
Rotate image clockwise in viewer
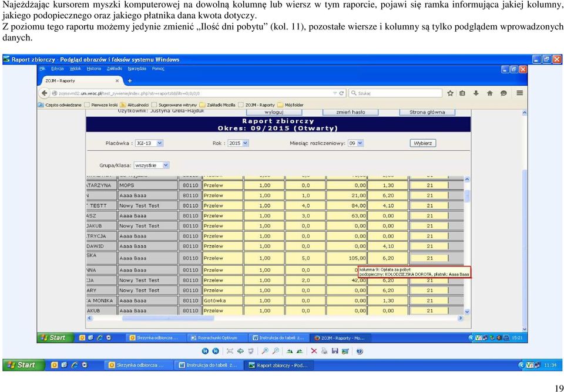[290, 351]
